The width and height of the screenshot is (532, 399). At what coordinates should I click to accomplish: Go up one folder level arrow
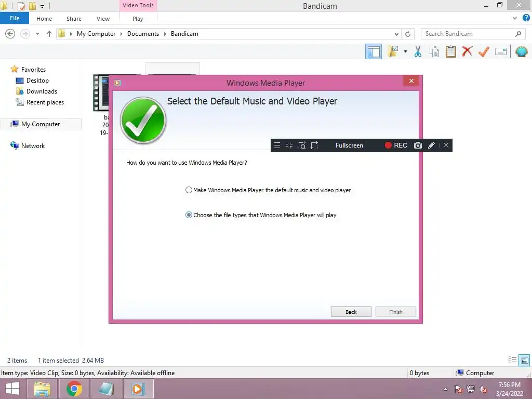tap(49, 34)
